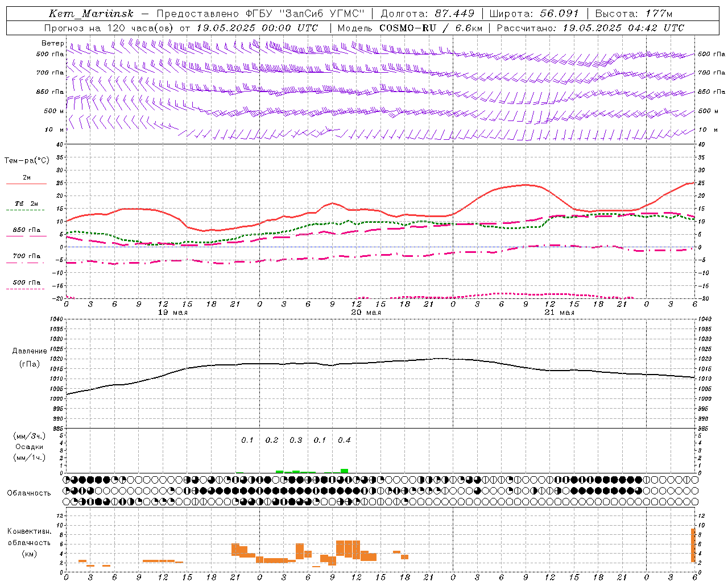Click the elevation text Высота: 177м
The width and height of the screenshot is (728, 582).
(x=634, y=14)
